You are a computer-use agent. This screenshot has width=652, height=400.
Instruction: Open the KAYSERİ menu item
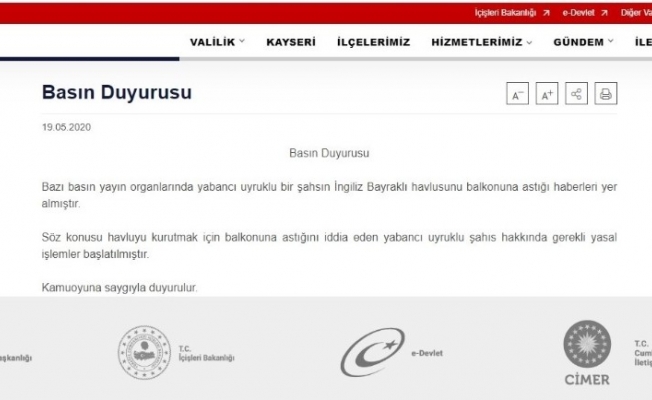291,42
